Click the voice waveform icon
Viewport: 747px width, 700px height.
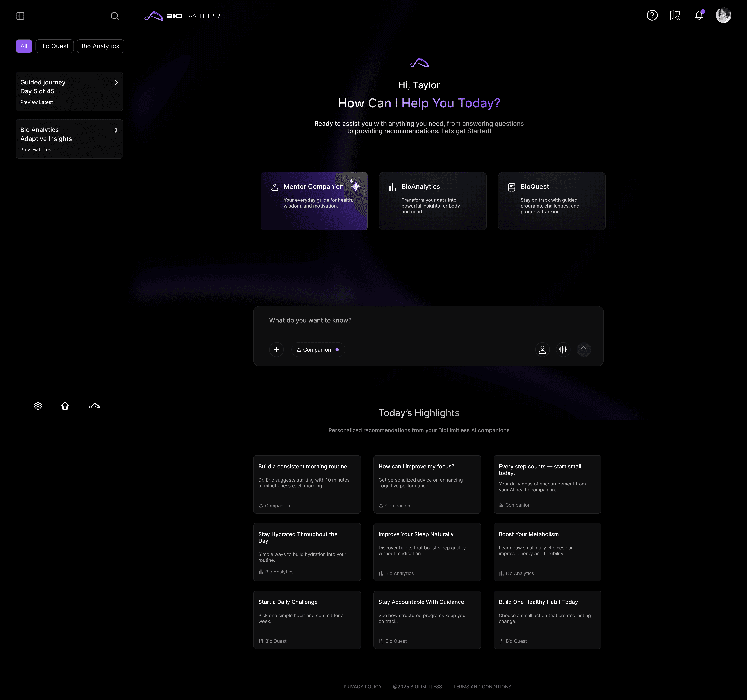click(x=563, y=350)
